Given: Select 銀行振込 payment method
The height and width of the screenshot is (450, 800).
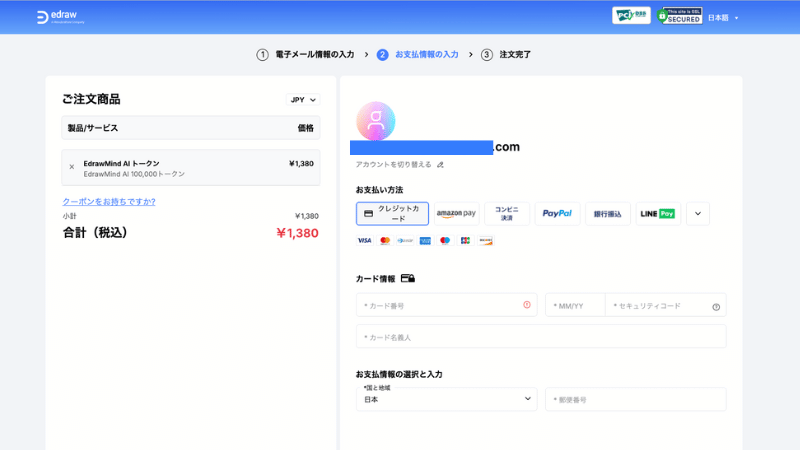Looking at the screenshot, I should point(608,214).
